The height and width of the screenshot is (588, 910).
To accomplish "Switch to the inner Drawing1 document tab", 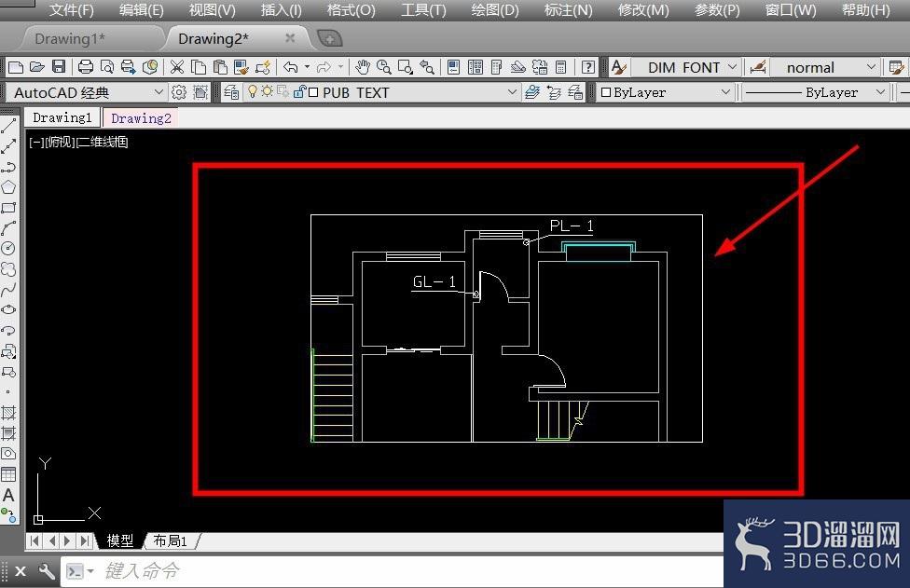I will pyautogui.click(x=62, y=117).
